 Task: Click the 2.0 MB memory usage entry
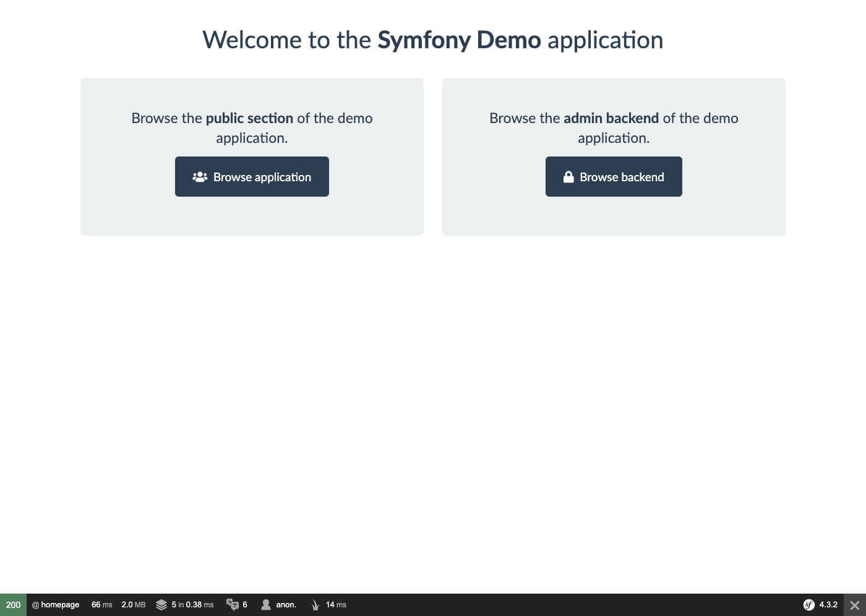pos(134,605)
